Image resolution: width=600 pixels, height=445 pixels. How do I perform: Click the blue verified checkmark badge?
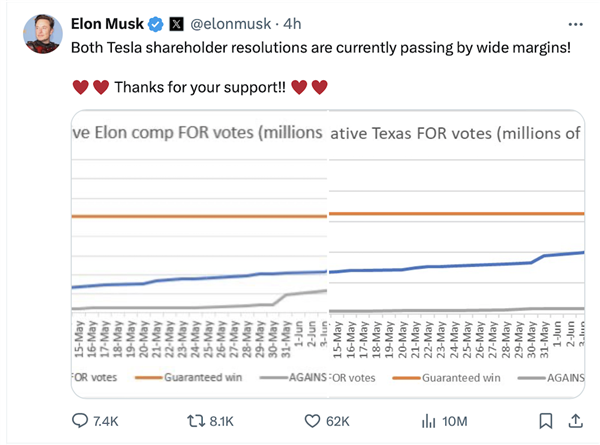(x=156, y=23)
